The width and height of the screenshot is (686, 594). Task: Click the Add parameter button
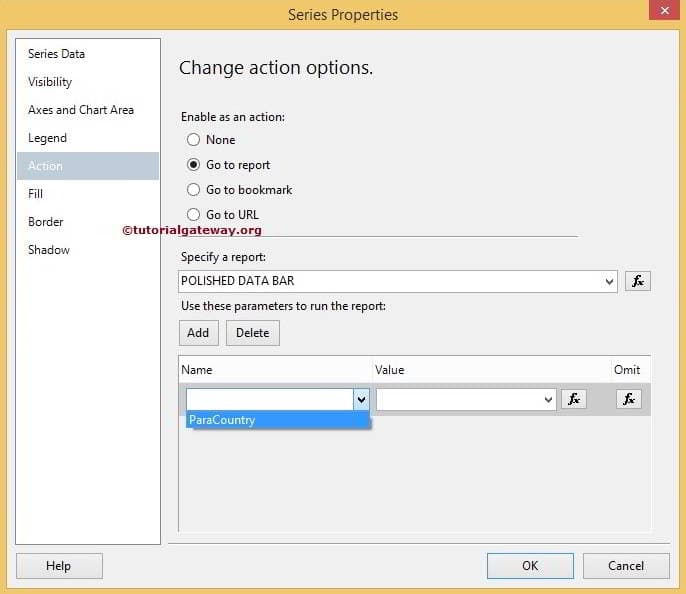(198, 333)
